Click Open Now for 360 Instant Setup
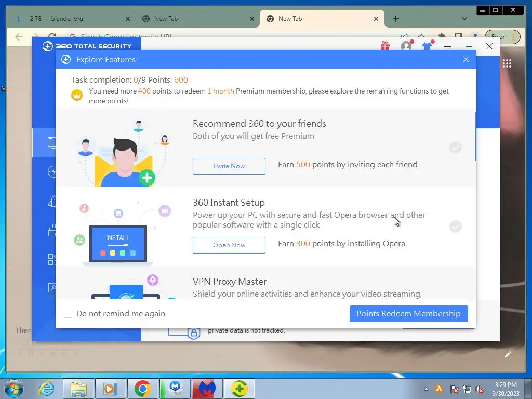The width and height of the screenshot is (532, 399). (229, 245)
